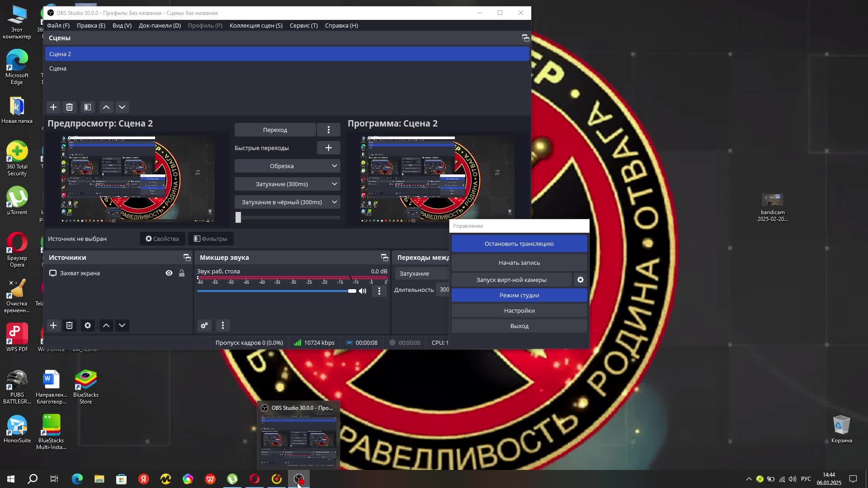The height and width of the screenshot is (488, 868).
Task: Click Длительность duration input field
Action: click(443, 290)
